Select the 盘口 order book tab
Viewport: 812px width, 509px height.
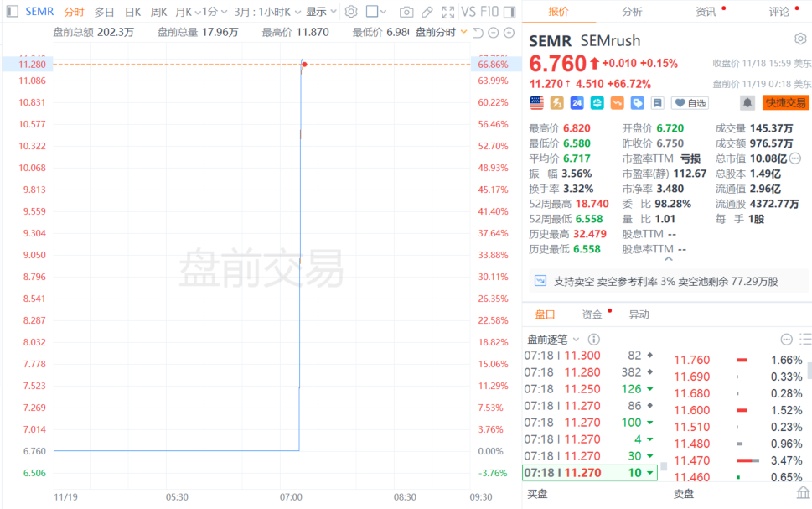(x=545, y=314)
